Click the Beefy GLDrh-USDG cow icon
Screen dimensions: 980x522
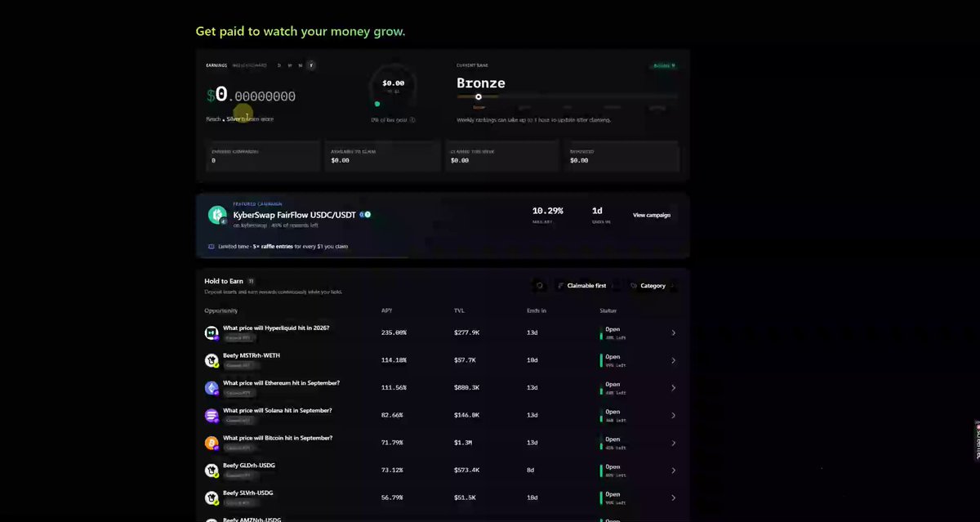pos(212,471)
